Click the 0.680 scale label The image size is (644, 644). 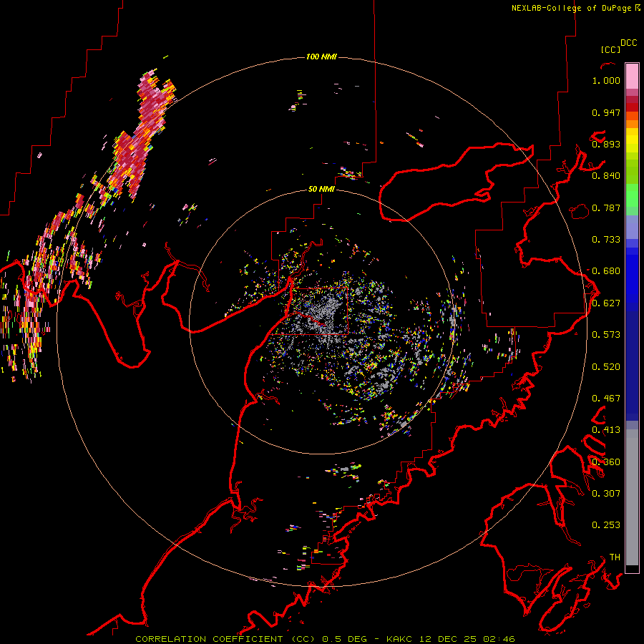tap(606, 271)
